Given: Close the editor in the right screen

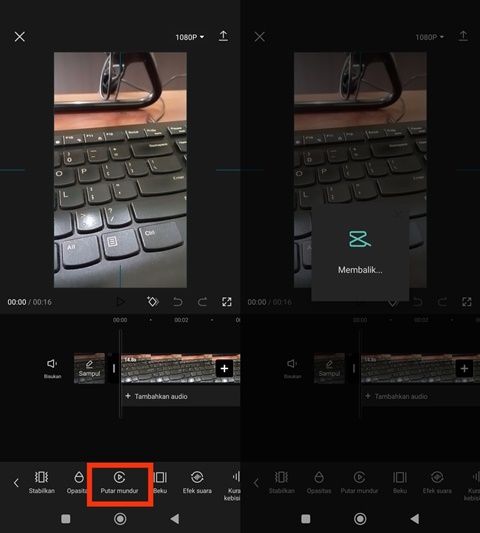Looking at the screenshot, I should pyautogui.click(x=260, y=37).
